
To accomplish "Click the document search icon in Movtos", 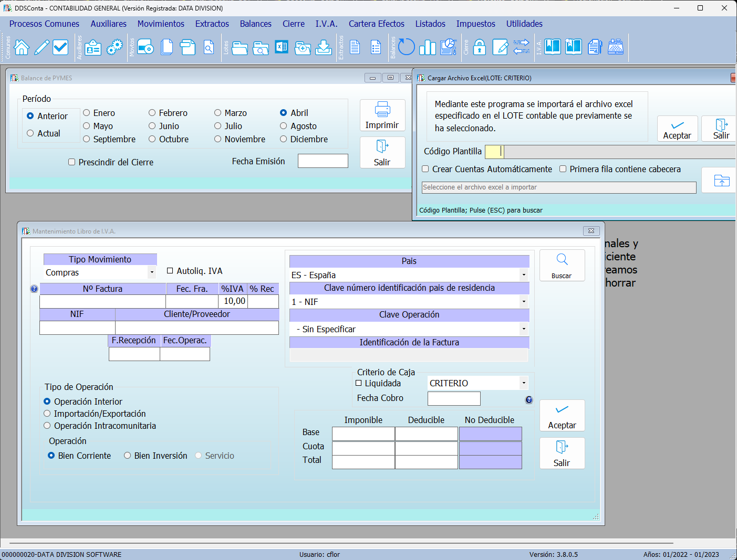I will [209, 47].
